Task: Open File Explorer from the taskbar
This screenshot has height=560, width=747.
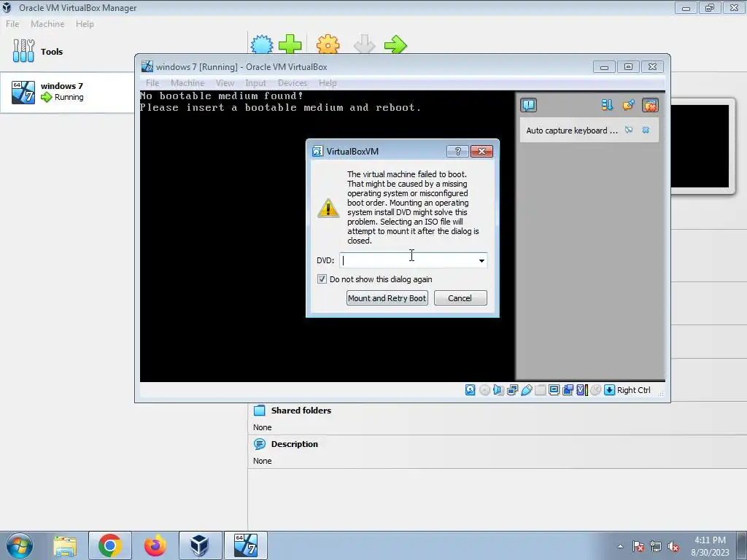Action: coord(65,545)
